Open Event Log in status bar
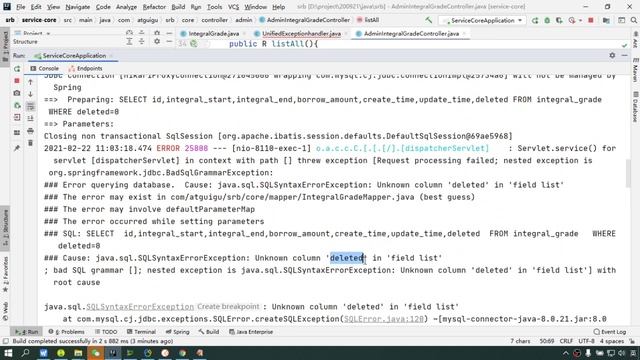640x360 pixels. tap(610, 332)
